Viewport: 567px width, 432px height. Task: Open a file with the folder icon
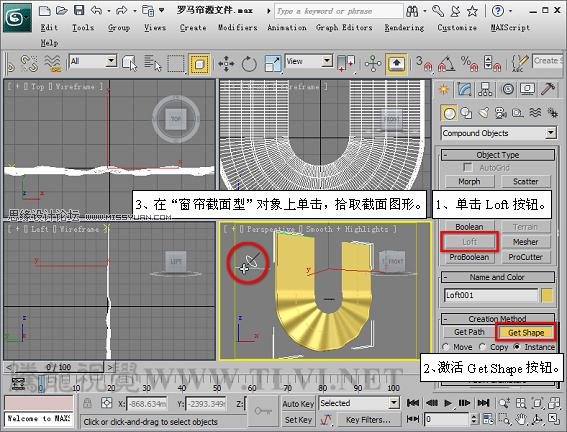point(62,10)
